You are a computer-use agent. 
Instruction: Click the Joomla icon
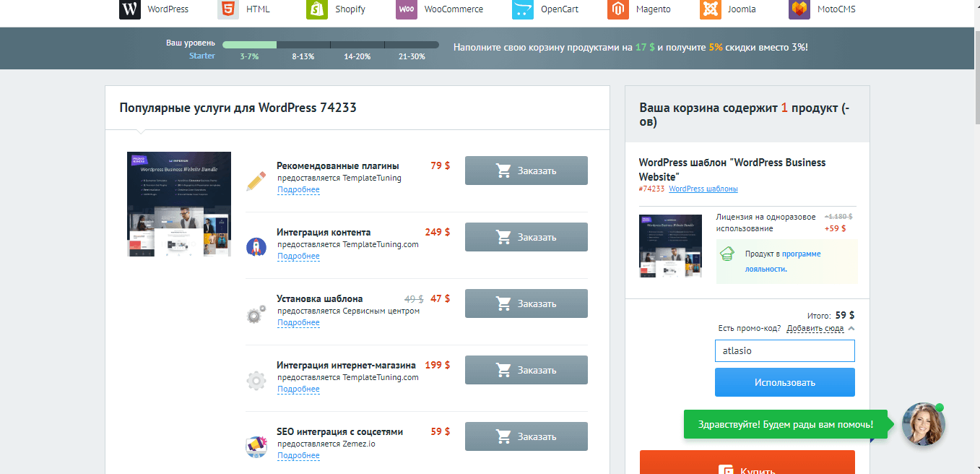tap(710, 9)
